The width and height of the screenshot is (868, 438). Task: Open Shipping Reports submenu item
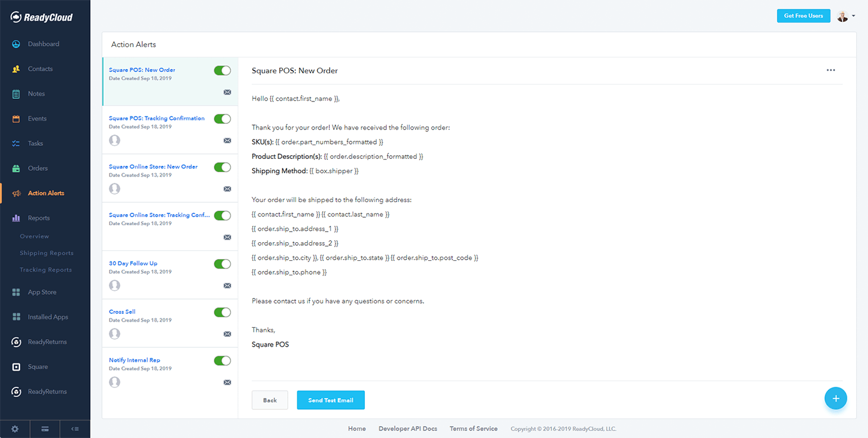click(x=47, y=253)
